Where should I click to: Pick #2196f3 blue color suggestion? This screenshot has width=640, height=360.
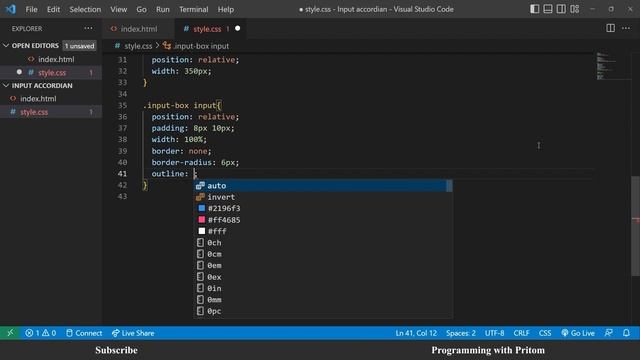[x=322, y=209]
